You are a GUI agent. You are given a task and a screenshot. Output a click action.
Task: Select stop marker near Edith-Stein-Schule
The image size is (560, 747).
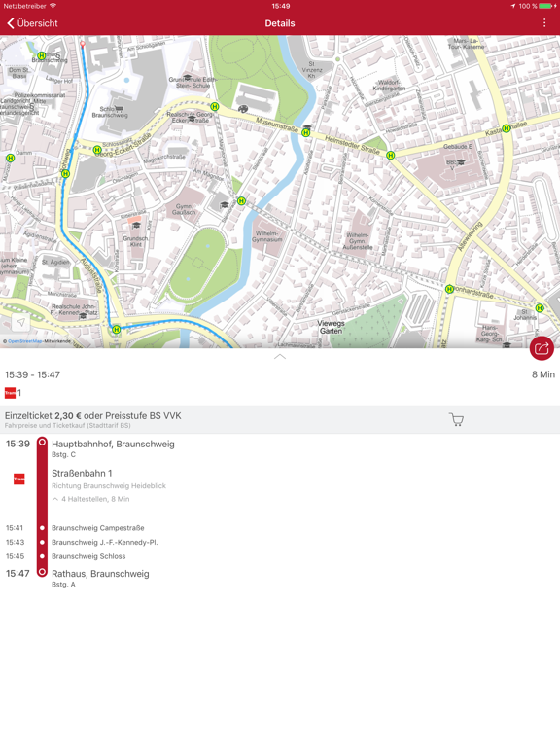(214, 107)
